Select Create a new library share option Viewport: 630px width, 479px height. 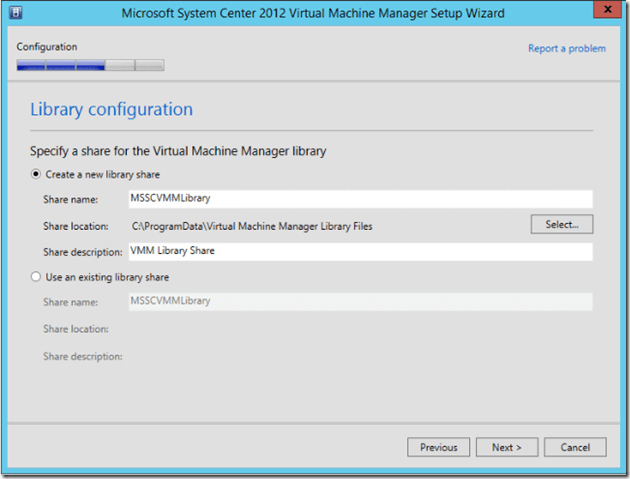(x=37, y=174)
